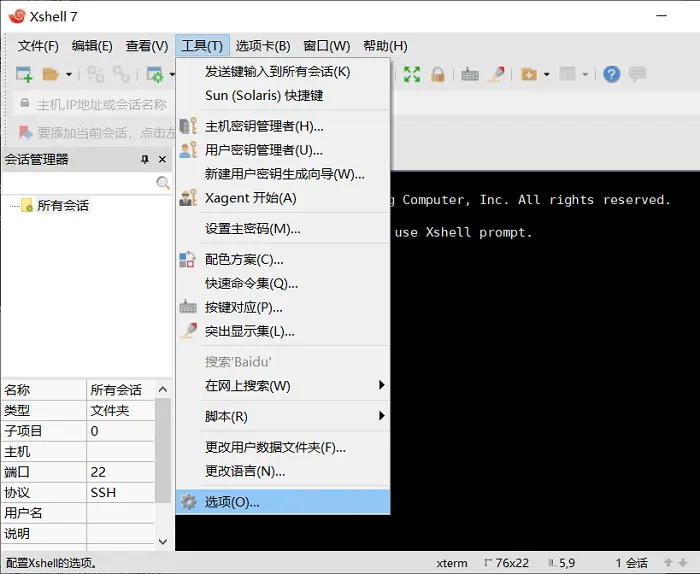Click the highlight marker toolbar icon
This screenshot has height=574, width=700.
click(x=496, y=74)
